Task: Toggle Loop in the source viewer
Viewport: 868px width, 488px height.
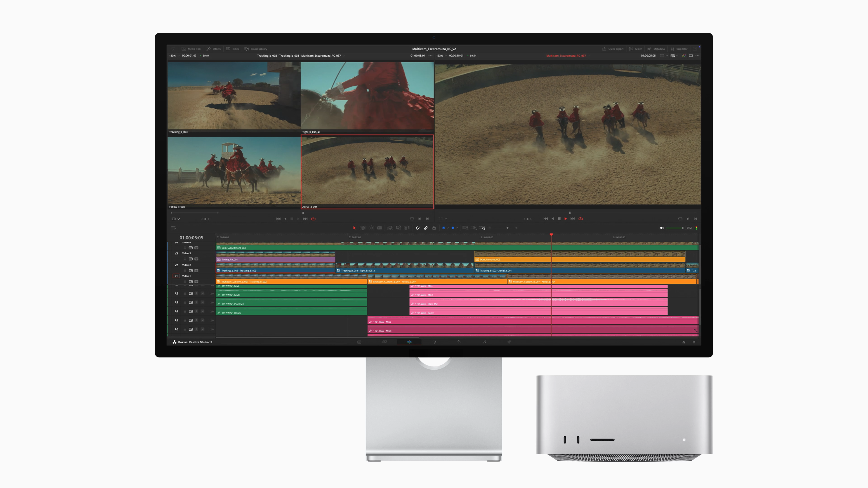Action: click(313, 219)
